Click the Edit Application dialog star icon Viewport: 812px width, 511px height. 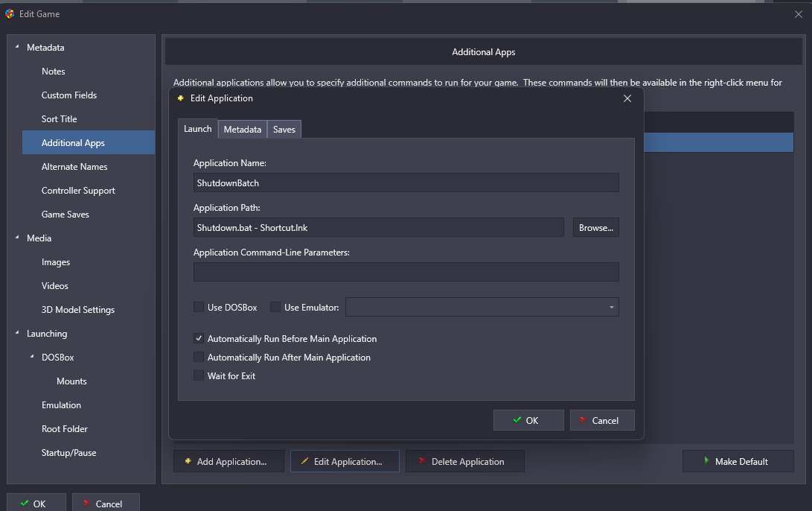(181, 98)
